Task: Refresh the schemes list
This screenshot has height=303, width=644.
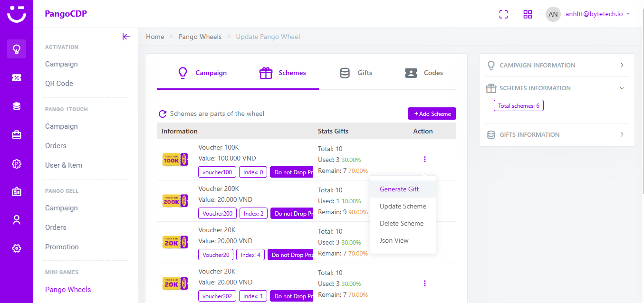Action: [x=163, y=114]
